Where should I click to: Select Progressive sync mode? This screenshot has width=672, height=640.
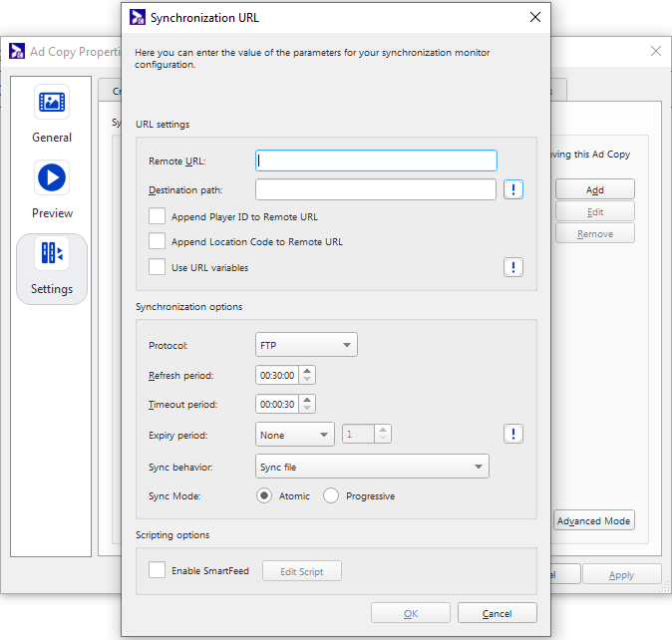coord(331,495)
